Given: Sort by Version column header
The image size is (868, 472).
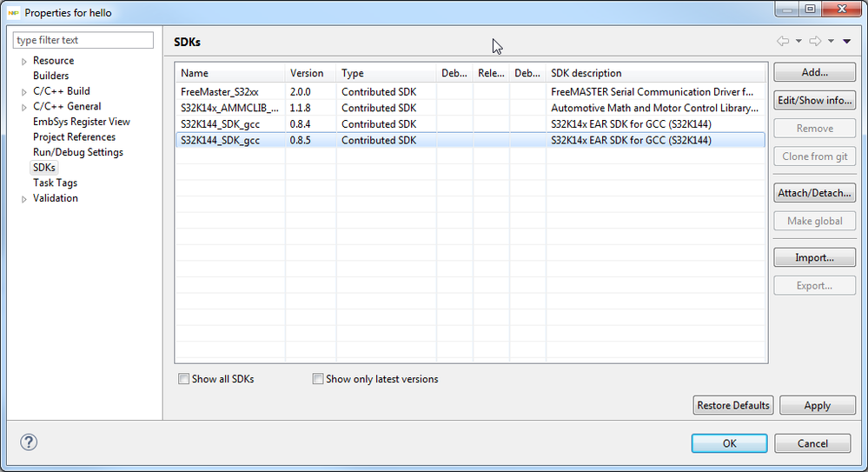Looking at the screenshot, I should [310, 73].
